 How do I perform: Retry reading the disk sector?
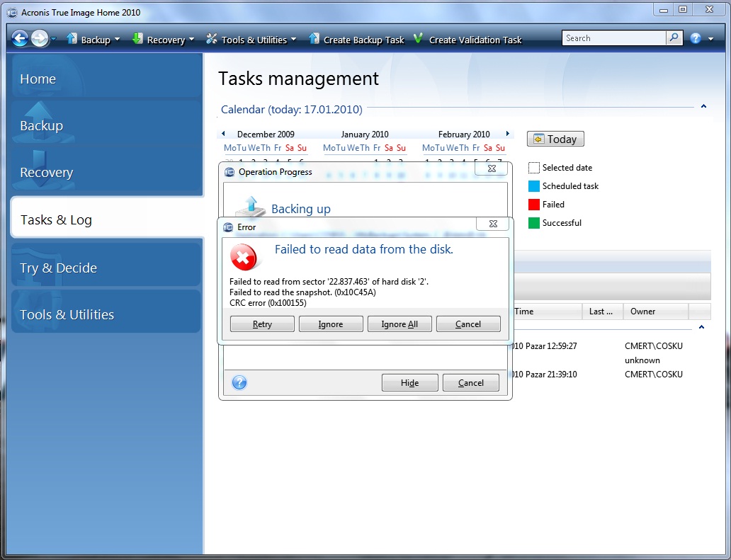pos(262,324)
